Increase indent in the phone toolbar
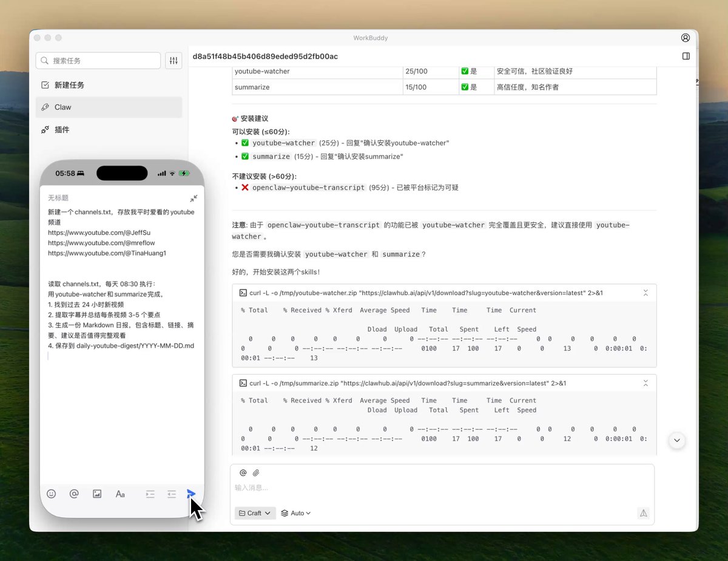Image resolution: width=728 pixels, height=561 pixels. 150,494
